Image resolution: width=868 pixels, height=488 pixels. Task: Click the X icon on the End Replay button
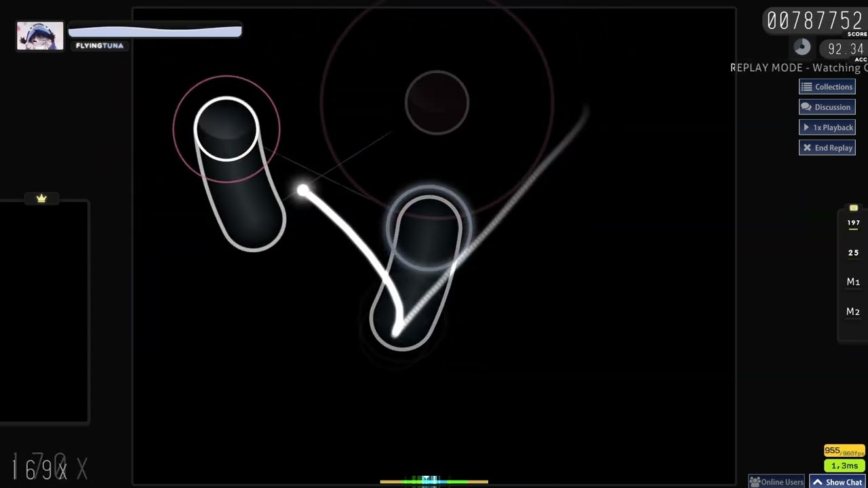tap(807, 148)
